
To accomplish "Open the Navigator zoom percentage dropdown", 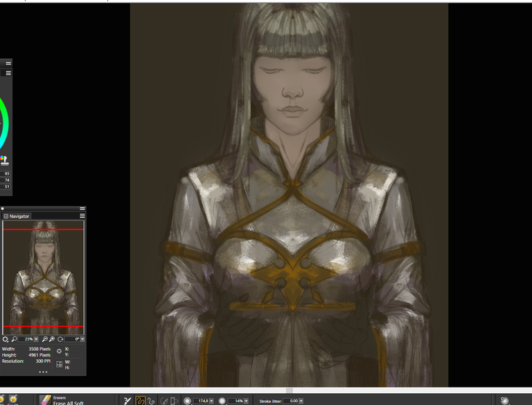I will coord(37,339).
